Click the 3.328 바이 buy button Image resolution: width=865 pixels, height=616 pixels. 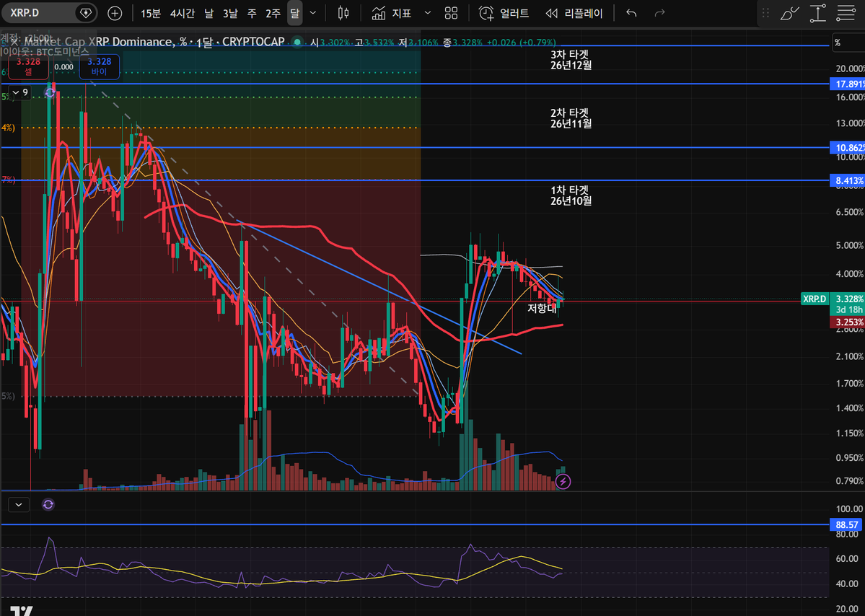[x=100, y=66]
